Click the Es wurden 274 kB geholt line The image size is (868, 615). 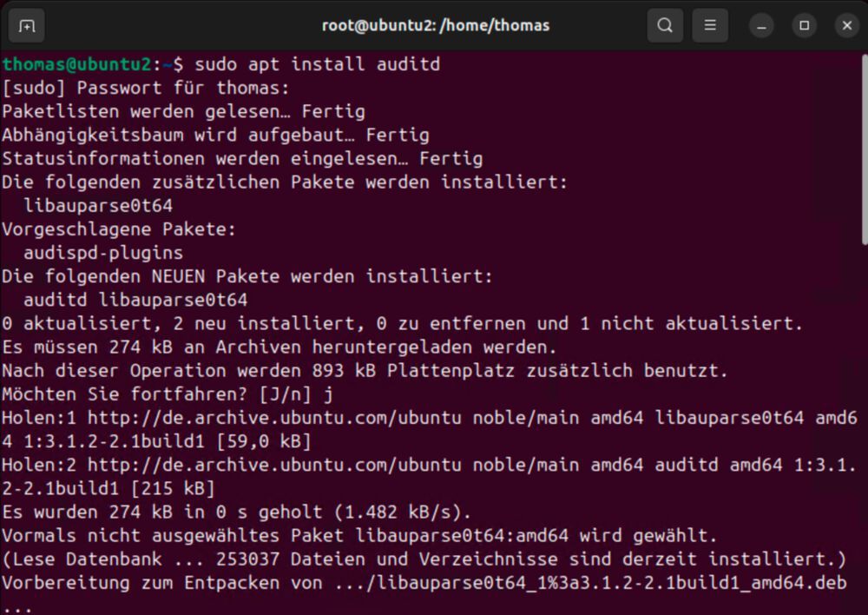click(236, 512)
